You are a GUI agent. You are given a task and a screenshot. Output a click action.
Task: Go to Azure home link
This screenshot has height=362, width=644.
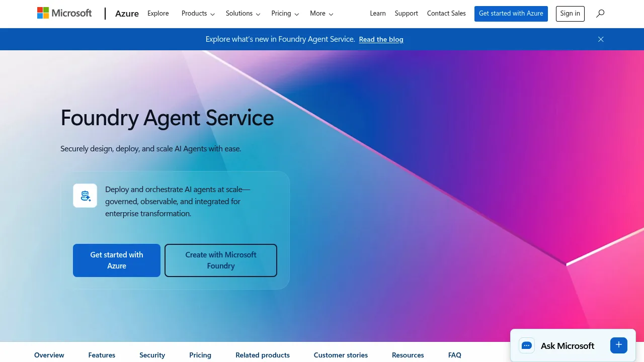tap(127, 14)
